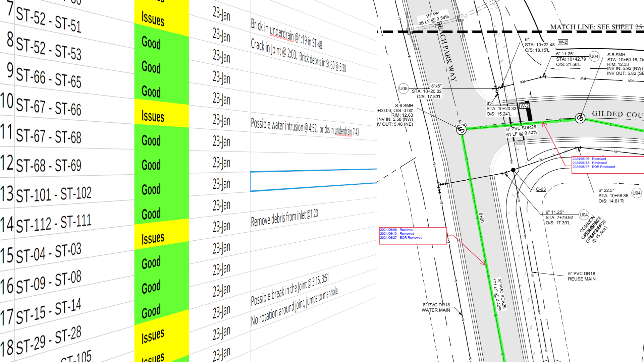Screen dimensions: 644x362
Task: Click the "171 LF @ 0.40%" pipe label
Action: click(496, 295)
